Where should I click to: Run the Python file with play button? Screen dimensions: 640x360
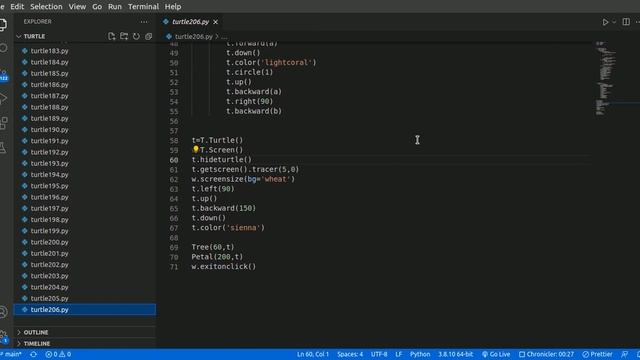(x=605, y=22)
